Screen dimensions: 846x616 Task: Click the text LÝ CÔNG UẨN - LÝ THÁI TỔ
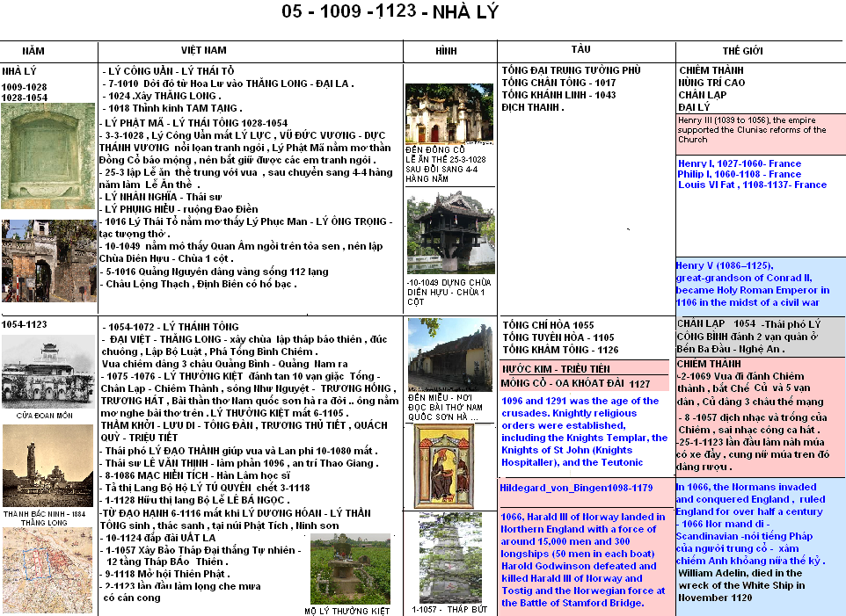[171, 71]
